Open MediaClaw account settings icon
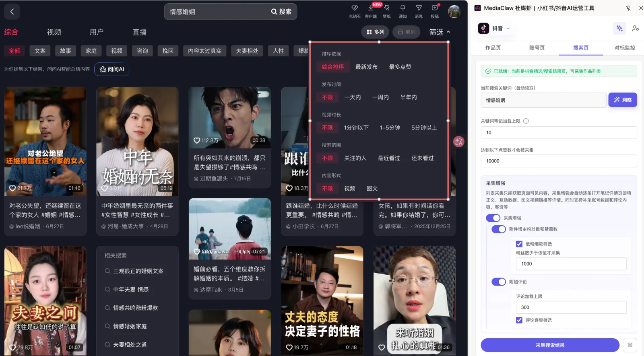This screenshot has height=356, width=644. click(636, 28)
